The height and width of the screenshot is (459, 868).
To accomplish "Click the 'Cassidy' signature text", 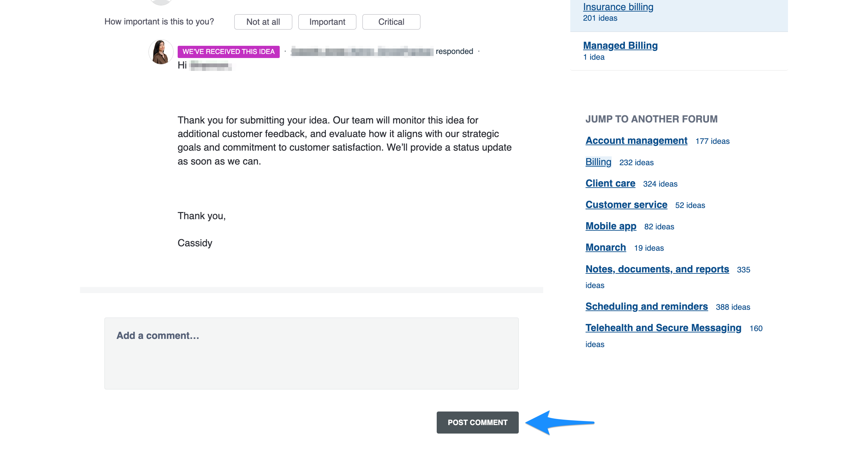I will (x=195, y=243).
